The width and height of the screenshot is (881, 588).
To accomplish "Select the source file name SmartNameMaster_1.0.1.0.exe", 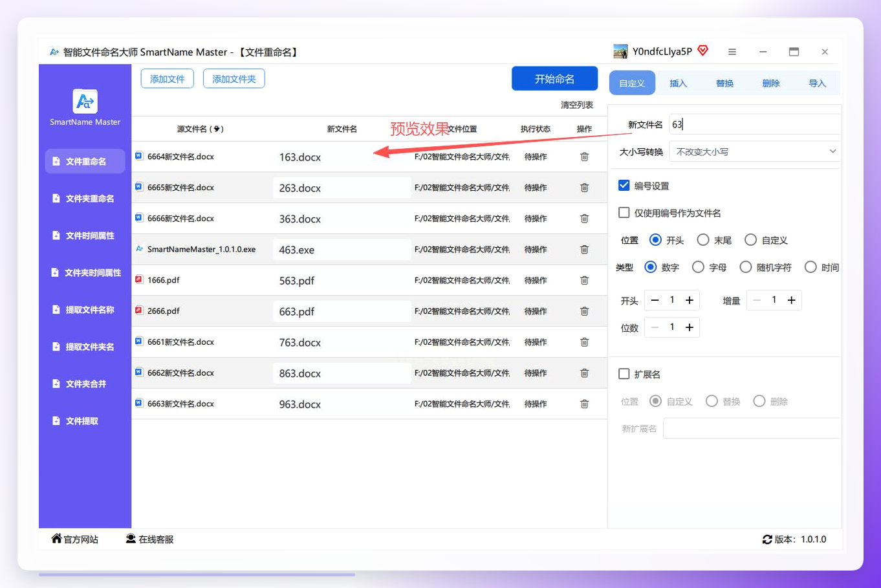I will (201, 249).
